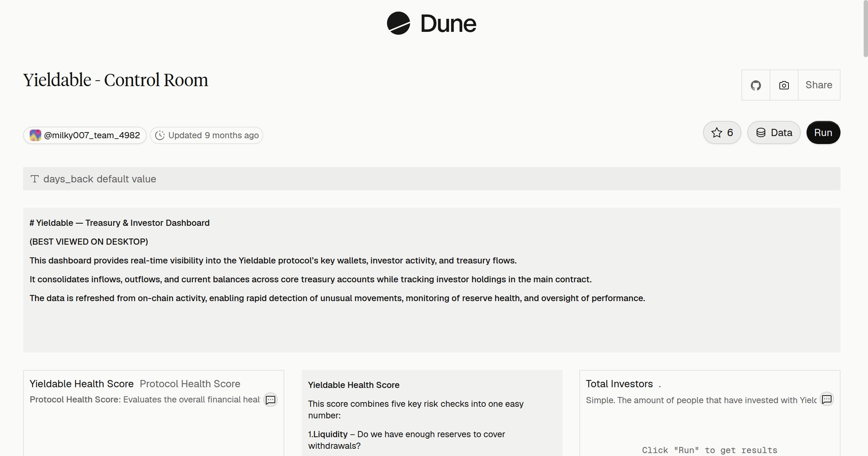Viewport: 868px width, 456px height.
Task: Click Protocol Health Score query link
Action: (190, 384)
